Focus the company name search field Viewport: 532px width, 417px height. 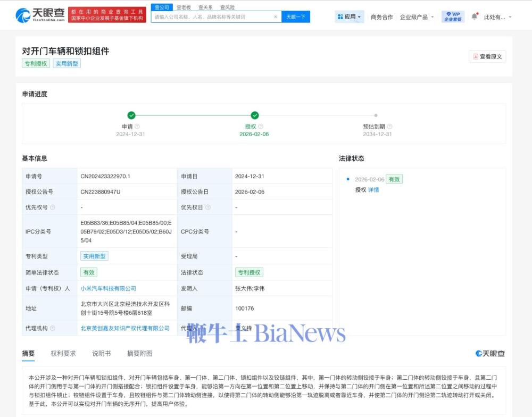click(x=213, y=17)
